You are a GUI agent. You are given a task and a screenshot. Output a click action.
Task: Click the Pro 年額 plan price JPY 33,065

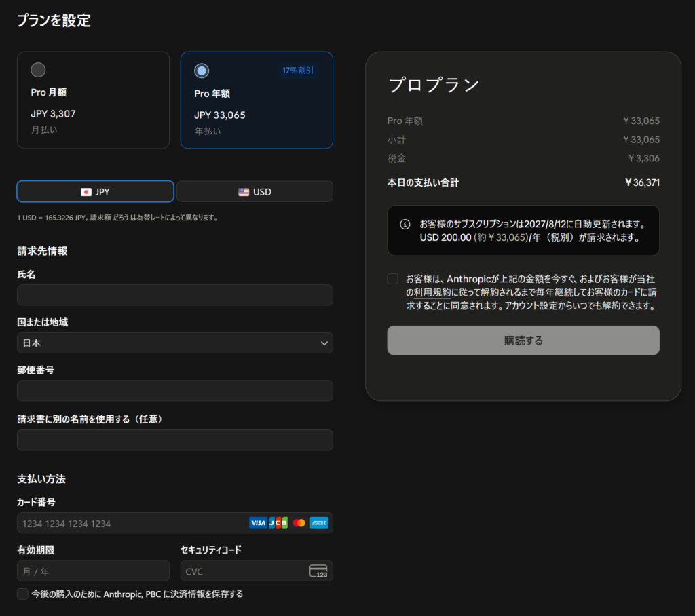220,115
